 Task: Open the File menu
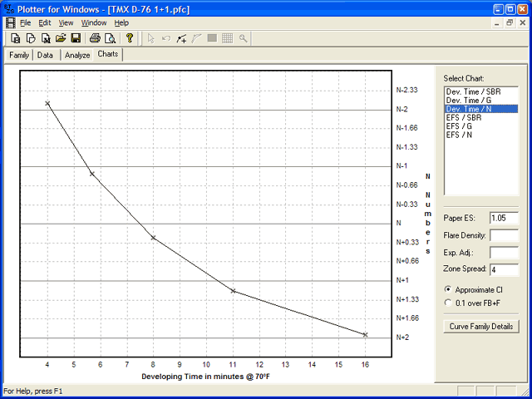point(26,22)
